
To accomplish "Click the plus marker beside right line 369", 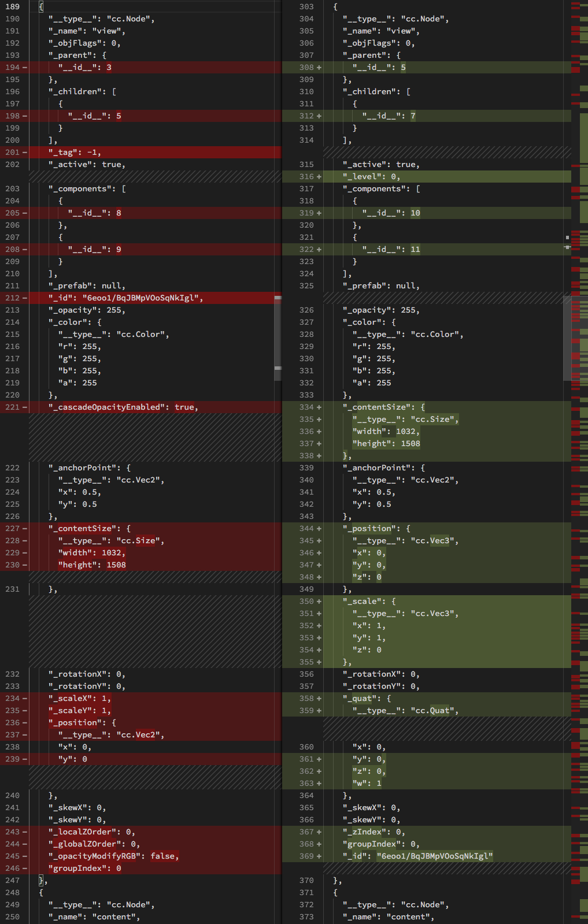I will [319, 856].
